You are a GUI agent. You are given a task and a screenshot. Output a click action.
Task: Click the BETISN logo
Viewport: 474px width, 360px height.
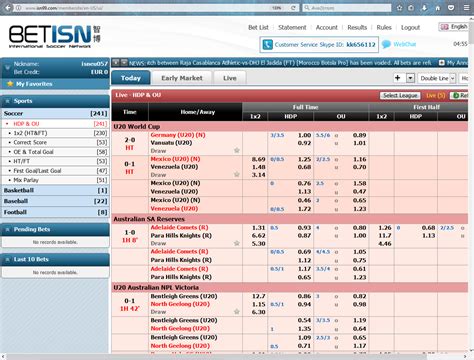coord(55,36)
